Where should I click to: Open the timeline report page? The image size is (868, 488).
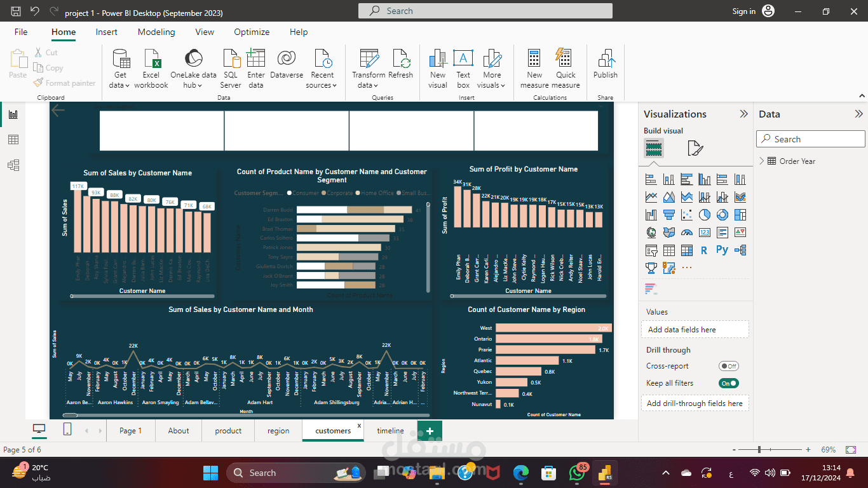(390, 431)
